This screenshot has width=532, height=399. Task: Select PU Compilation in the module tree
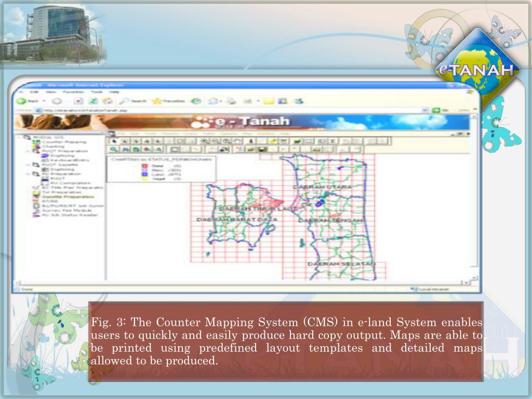pos(71,183)
